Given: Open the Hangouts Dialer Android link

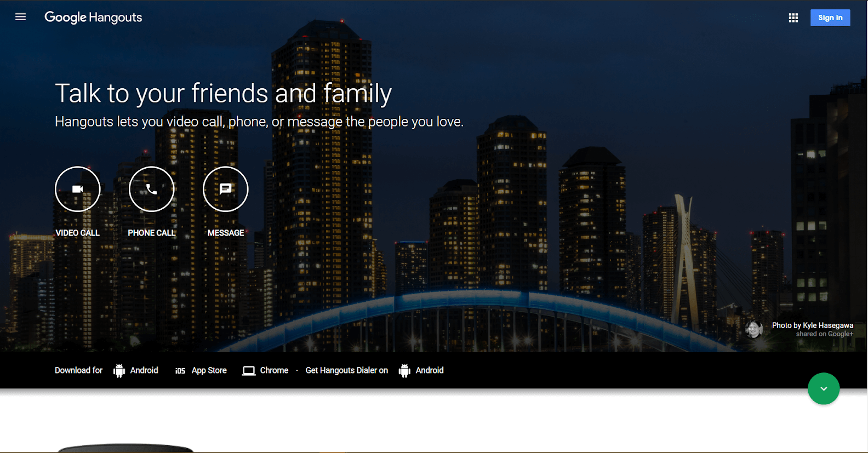Looking at the screenshot, I should (x=430, y=370).
